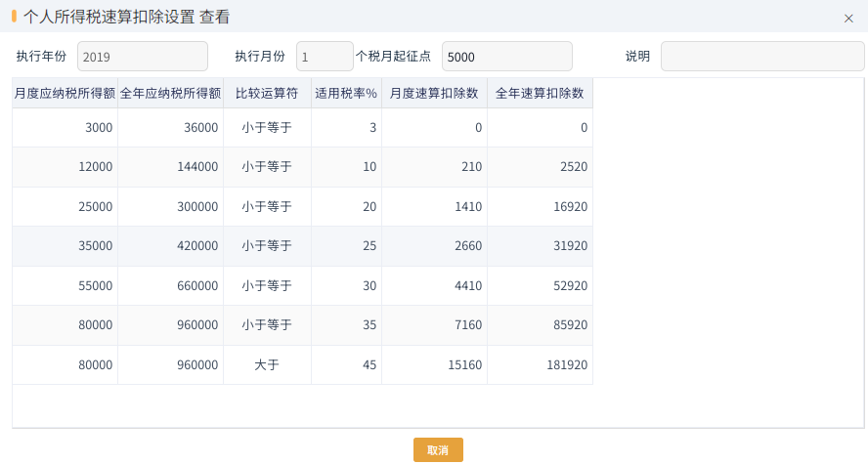This screenshot has width=868, height=464.
Task: Click the 适用税率% column header
Action: [347, 93]
